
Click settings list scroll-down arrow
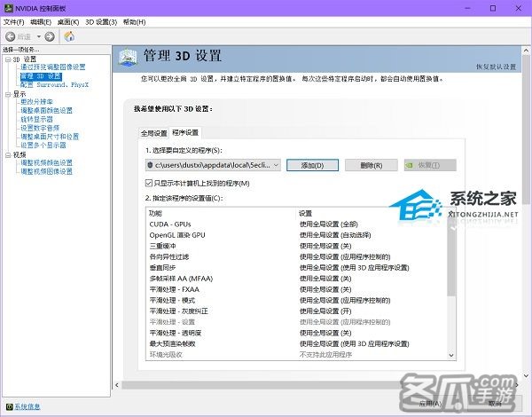pos(451,355)
